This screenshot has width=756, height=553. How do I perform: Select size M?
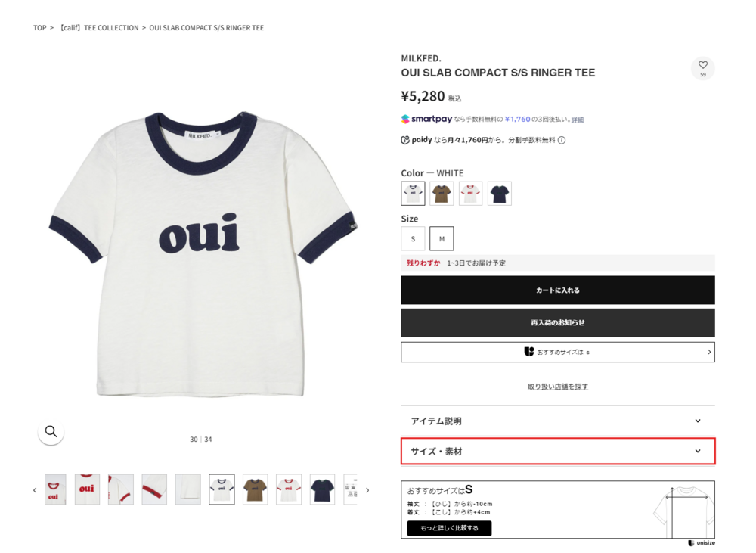pos(442,239)
